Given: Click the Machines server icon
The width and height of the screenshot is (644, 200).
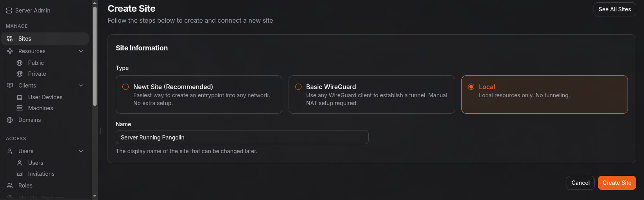Looking at the screenshot, I should point(20,108).
